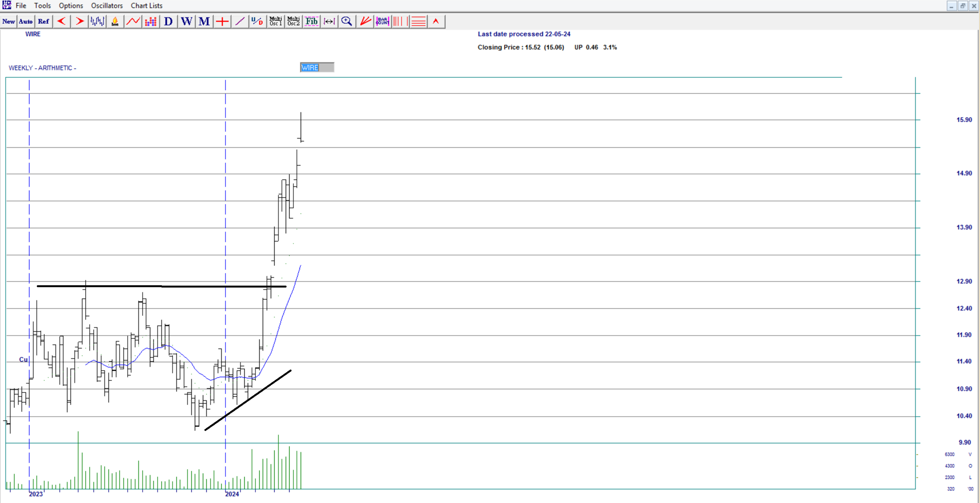The width and height of the screenshot is (980, 503).
Task: Open the Fibonacci tool
Action: pos(311,21)
